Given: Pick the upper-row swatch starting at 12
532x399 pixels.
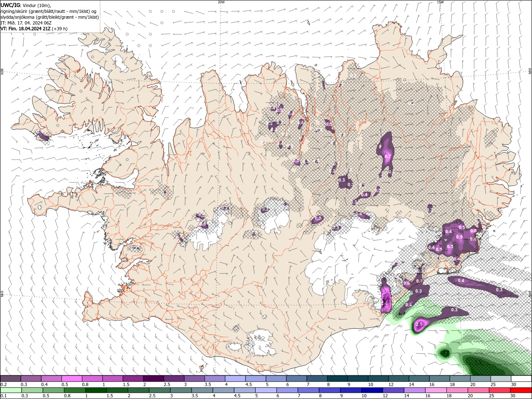Looking at the screenshot, I should [399, 378].
